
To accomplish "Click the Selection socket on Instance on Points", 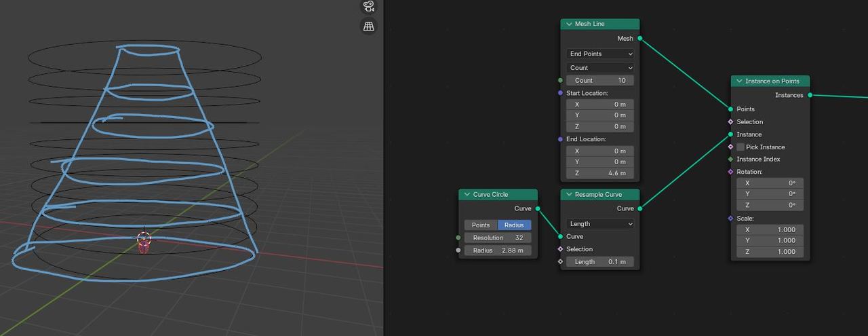I will tap(730, 122).
